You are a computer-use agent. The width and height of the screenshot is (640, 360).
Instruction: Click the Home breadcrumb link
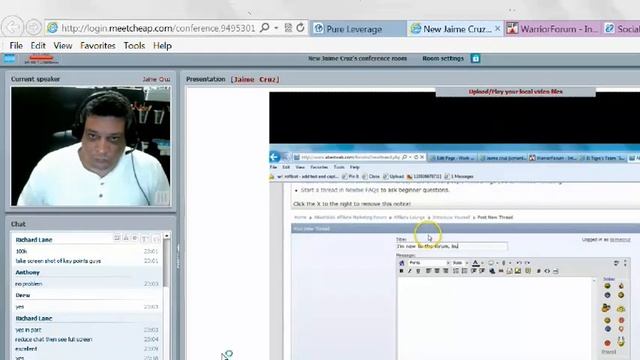pos(300,218)
